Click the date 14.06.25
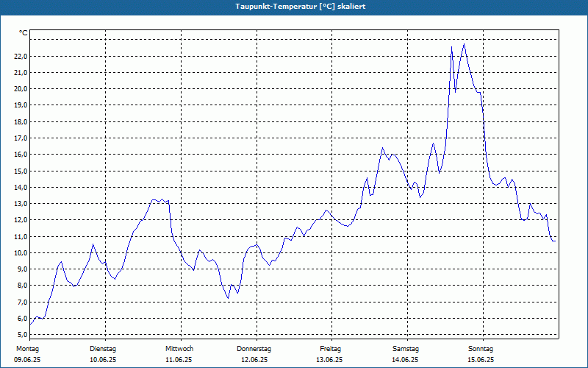This screenshot has height=368, width=588. pyautogui.click(x=405, y=360)
